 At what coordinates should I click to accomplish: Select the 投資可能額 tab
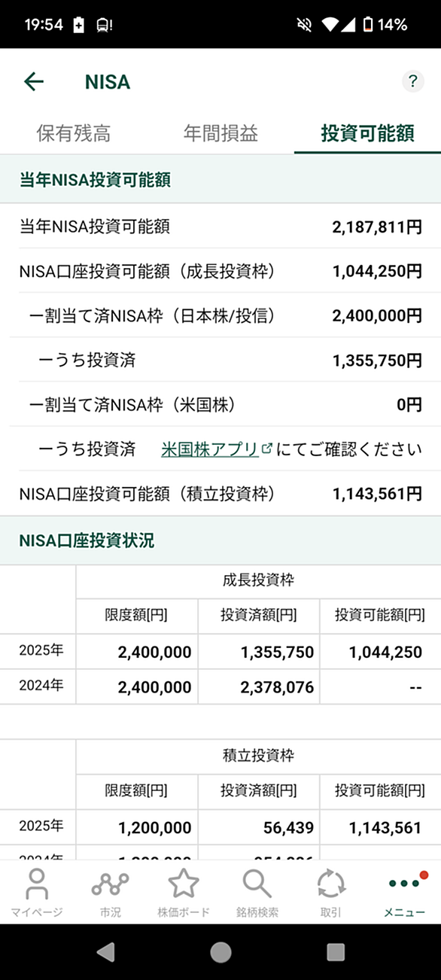point(367,134)
